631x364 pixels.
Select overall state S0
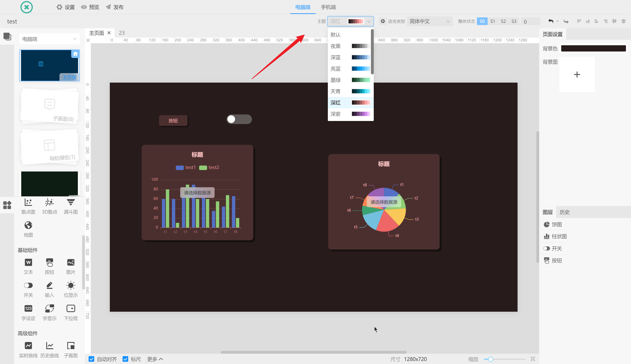pyautogui.click(x=482, y=21)
